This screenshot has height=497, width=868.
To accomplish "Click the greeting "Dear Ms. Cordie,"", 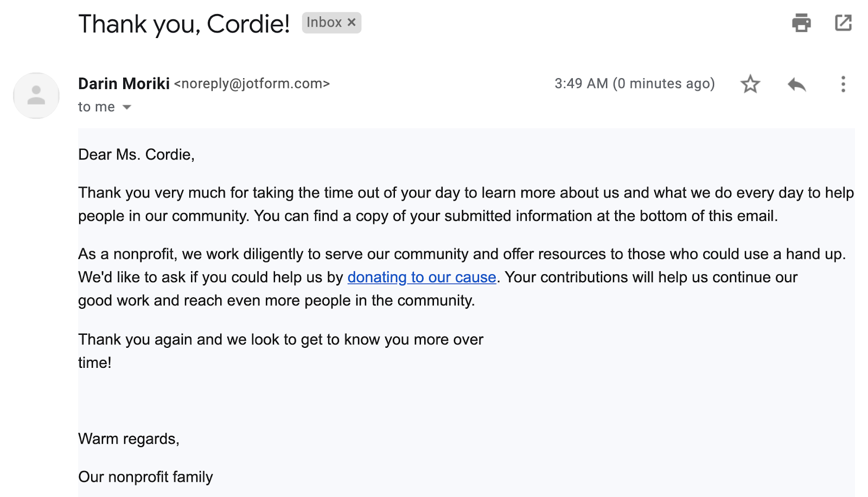I will tap(136, 155).
